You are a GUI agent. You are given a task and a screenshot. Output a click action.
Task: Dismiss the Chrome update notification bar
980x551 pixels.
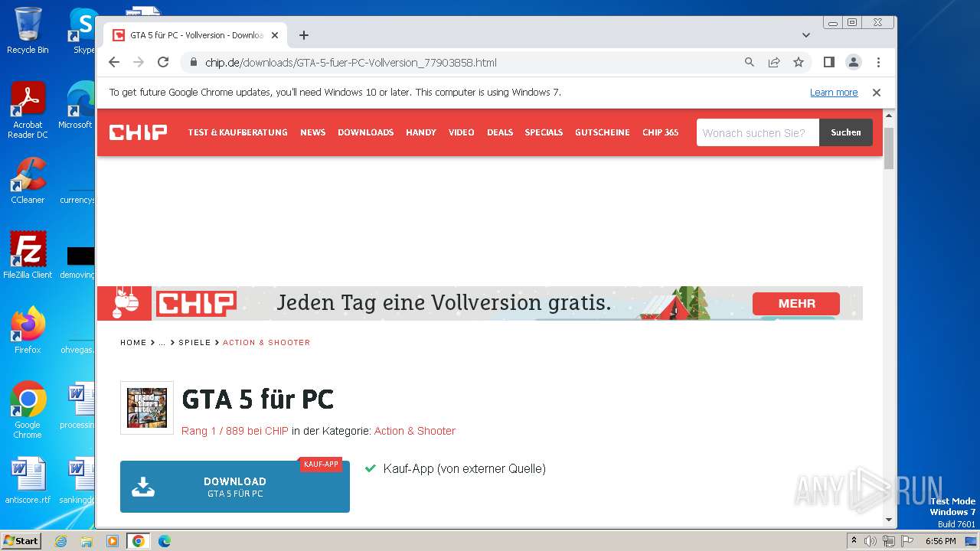pyautogui.click(x=877, y=93)
